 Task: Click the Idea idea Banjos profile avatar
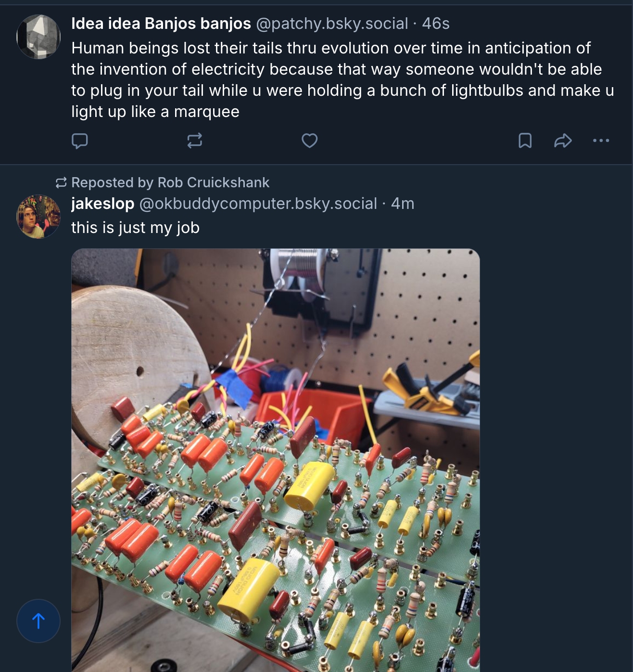(38, 37)
